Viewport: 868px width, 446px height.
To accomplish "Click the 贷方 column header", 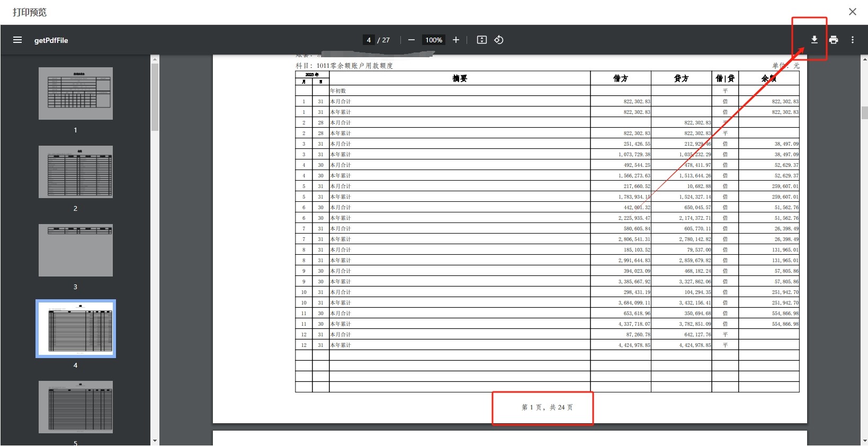I will coord(681,78).
